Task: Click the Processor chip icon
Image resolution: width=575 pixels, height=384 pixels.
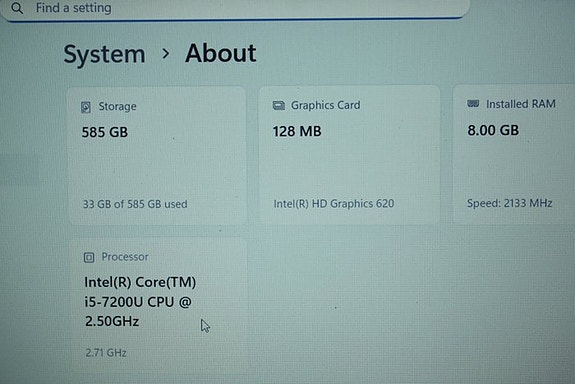Action: click(89, 257)
